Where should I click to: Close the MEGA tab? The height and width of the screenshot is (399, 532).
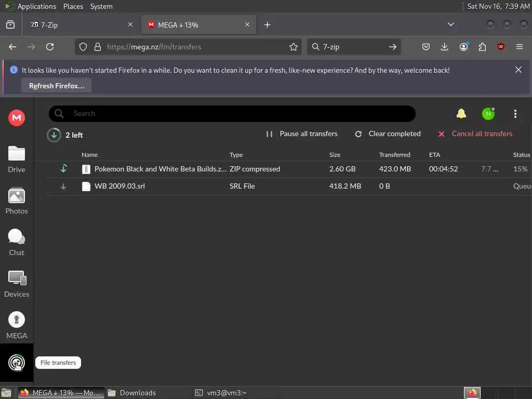click(247, 24)
